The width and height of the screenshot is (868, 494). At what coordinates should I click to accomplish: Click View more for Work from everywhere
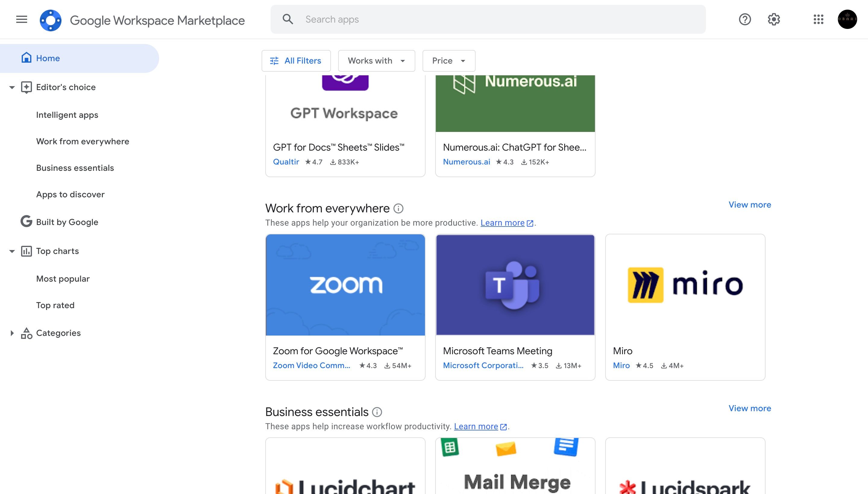750,205
